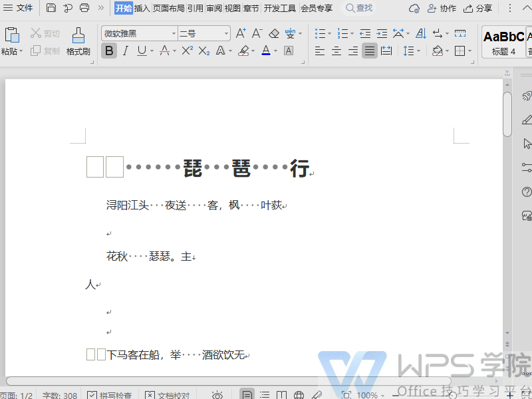Click the decrease font size icon
The height and width of the screenshot is (399, 532).
point(257,33)
